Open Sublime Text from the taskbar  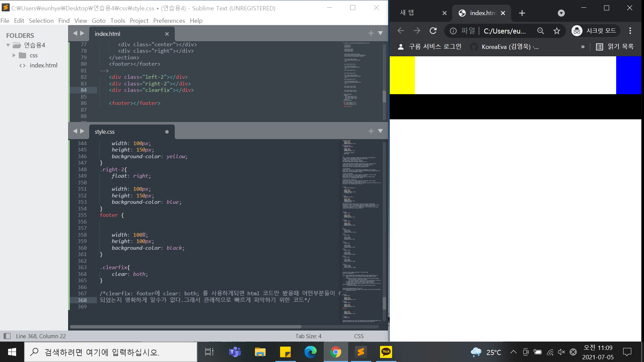point(361,352)
